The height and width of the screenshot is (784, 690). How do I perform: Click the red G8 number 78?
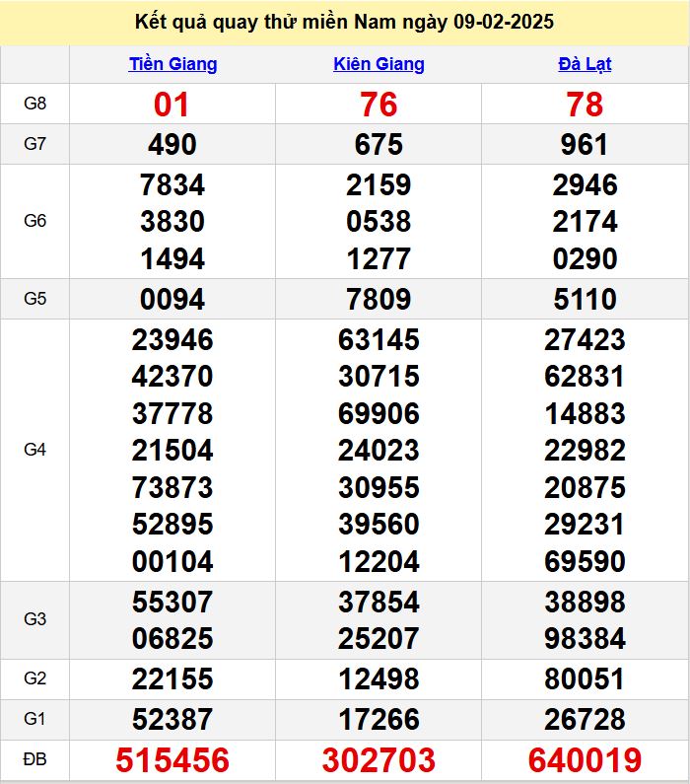(585, 105)
